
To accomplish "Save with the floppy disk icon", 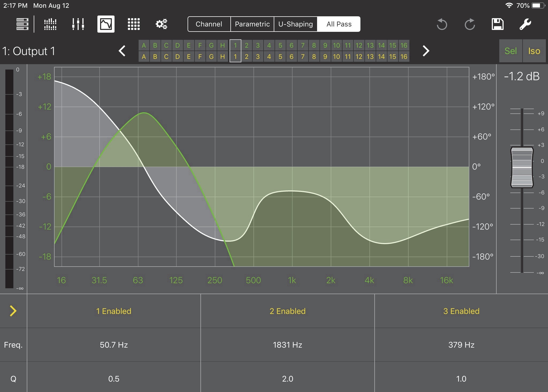I will tap(497, 24).
